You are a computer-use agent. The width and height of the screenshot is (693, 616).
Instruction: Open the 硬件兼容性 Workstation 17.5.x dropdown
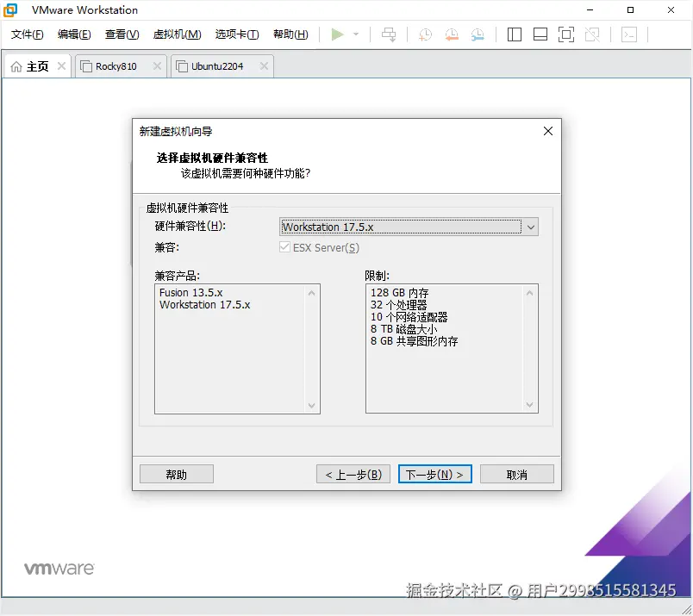[x=409, y=227]
